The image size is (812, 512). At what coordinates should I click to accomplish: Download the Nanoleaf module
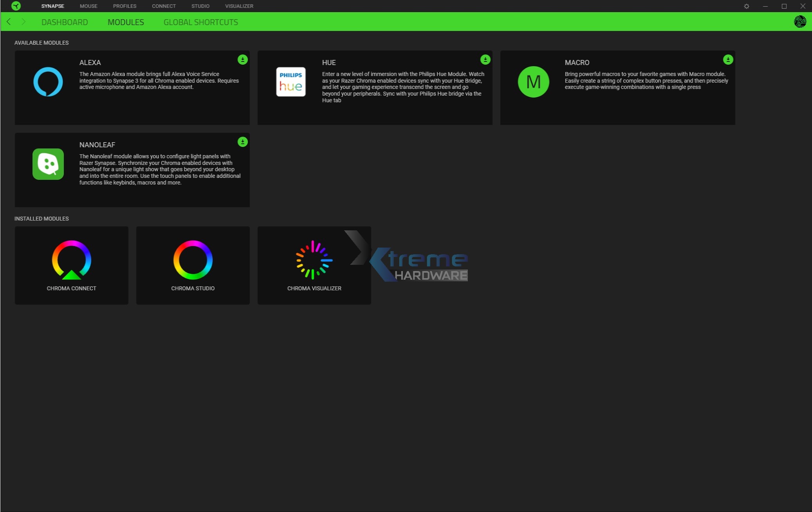[x=242, y=142]
